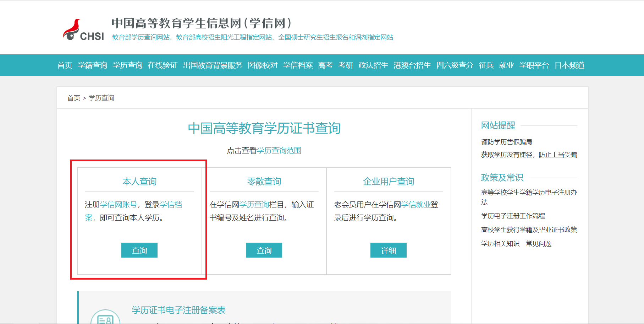The width and height of the screenshot is (644, 324).
Task: Click the 学信档案 link in 本人查询 description
Action: point(171,205)
